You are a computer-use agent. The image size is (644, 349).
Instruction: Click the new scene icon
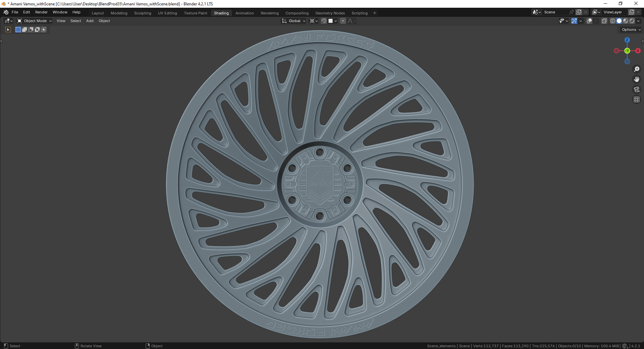click(x=579, y=12)
